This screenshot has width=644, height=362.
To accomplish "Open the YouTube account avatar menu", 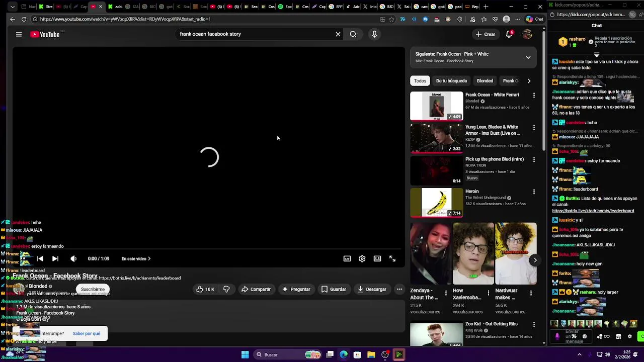I will 527,34.
